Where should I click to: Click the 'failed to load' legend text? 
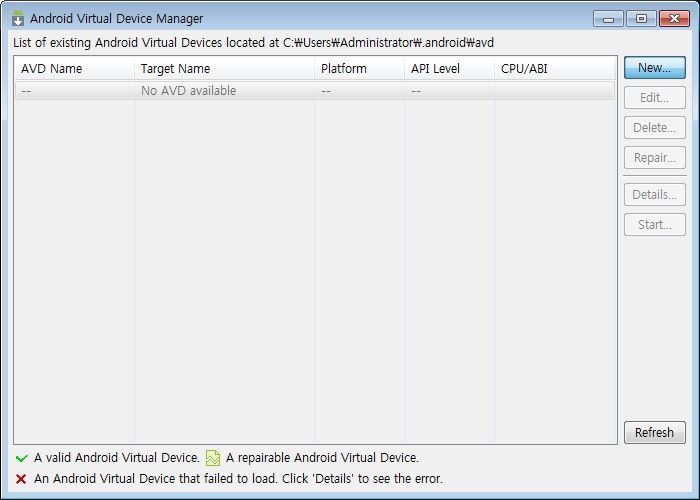(238, 479)
